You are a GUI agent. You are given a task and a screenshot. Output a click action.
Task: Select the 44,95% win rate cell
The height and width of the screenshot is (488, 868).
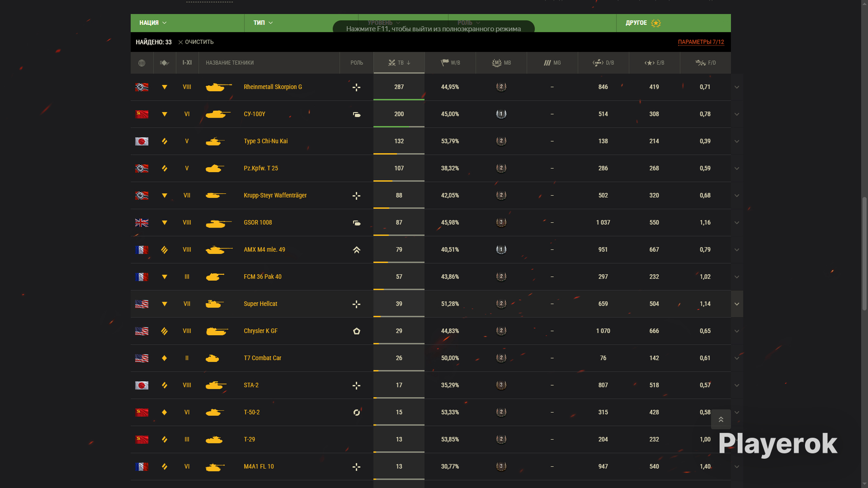tap(450, 87)
